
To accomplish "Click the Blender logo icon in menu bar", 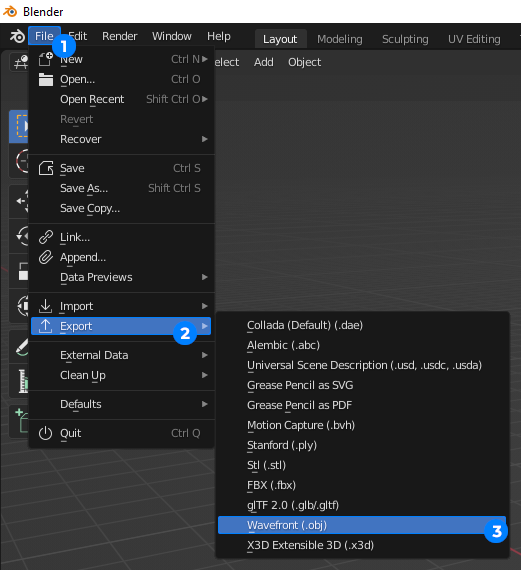I will pos(17,36).
